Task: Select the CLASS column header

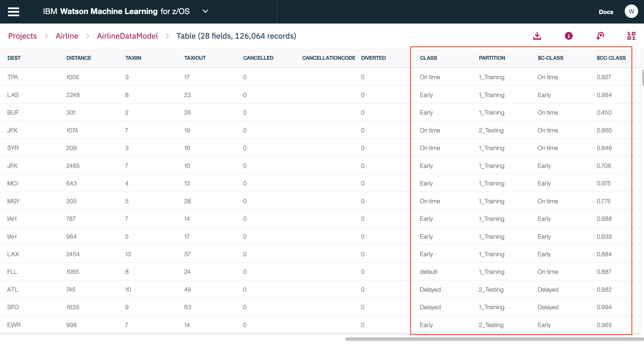Action: (428, 58)
